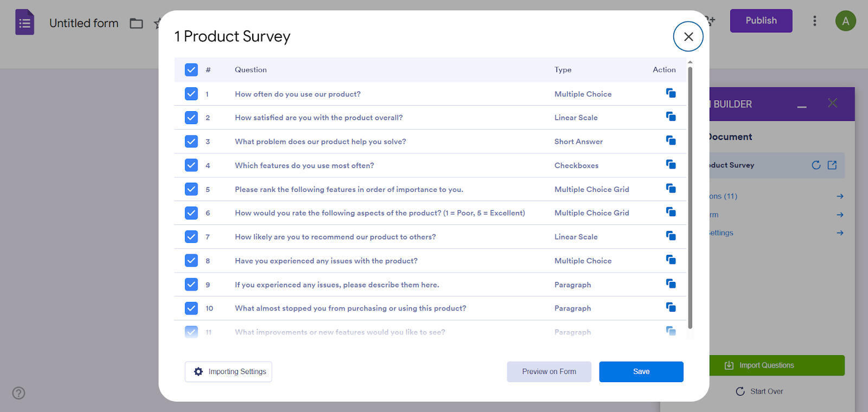Uncheck question 2 checkbox
This screenshot has height=412, width=868.
192,118
